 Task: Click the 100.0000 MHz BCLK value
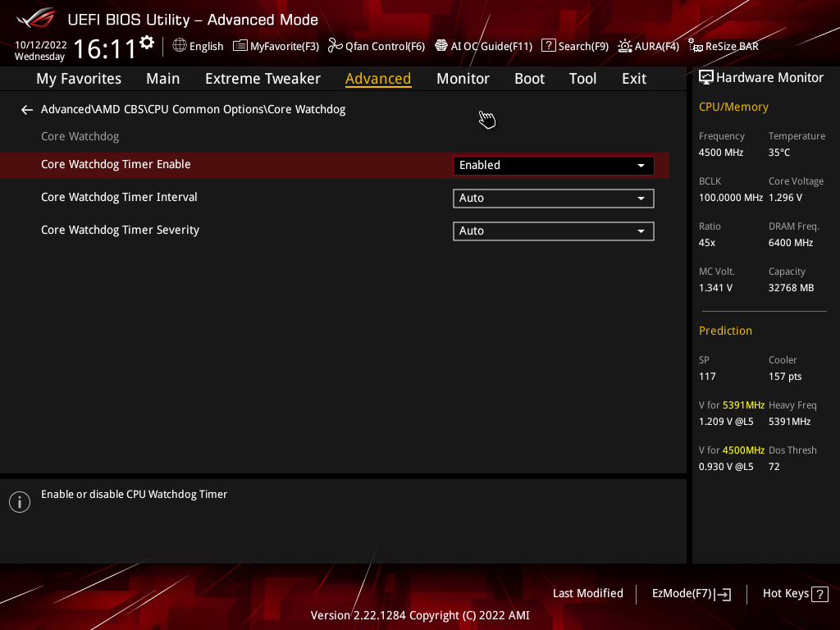click(731, 198)
